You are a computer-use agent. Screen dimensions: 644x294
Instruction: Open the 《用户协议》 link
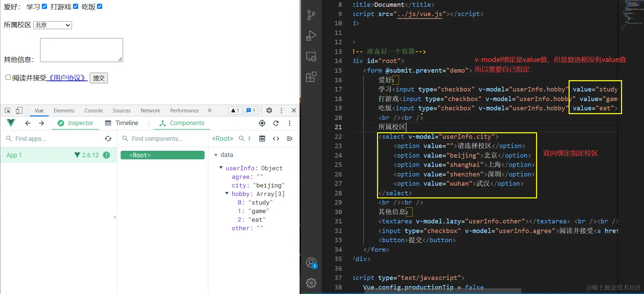[67, 78]
